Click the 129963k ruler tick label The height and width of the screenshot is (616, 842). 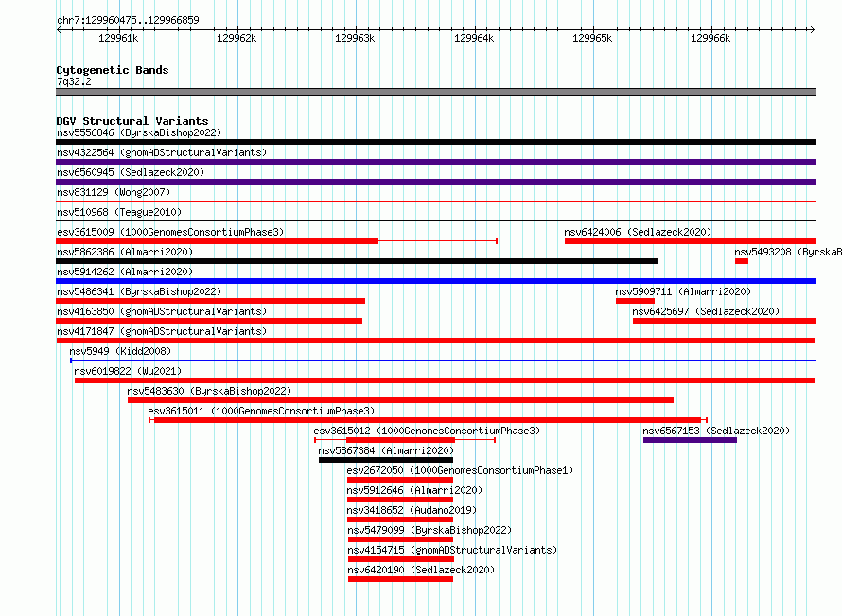click(x=355, y=38)
